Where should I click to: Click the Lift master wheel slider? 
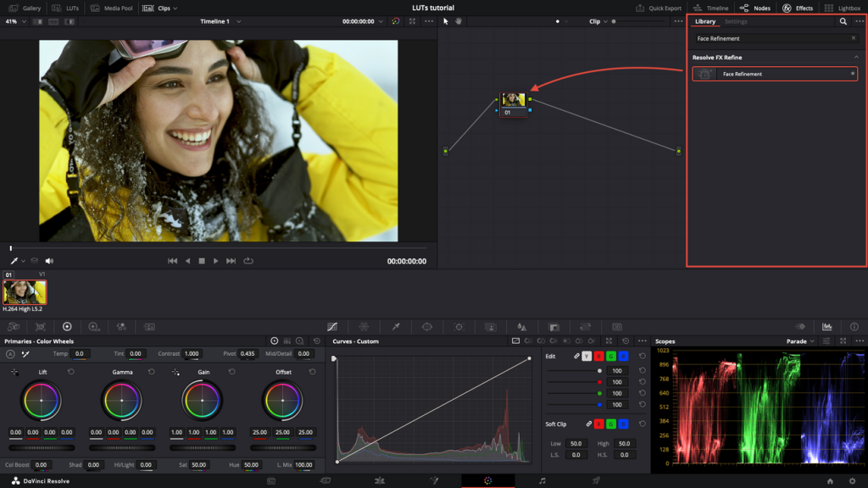42,447
